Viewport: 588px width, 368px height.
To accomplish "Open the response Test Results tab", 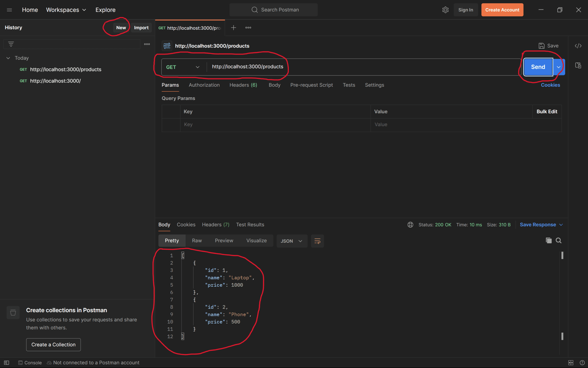I will pos(250,225).
